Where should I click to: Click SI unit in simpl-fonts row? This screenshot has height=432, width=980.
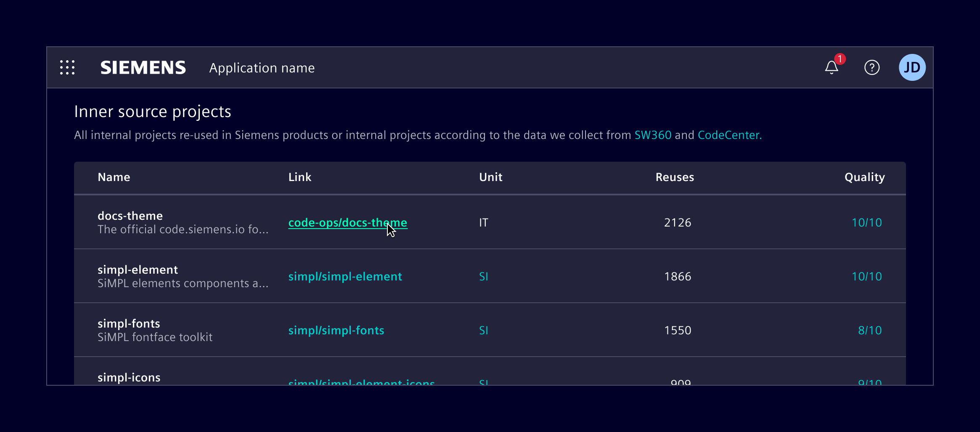(484, 330)
